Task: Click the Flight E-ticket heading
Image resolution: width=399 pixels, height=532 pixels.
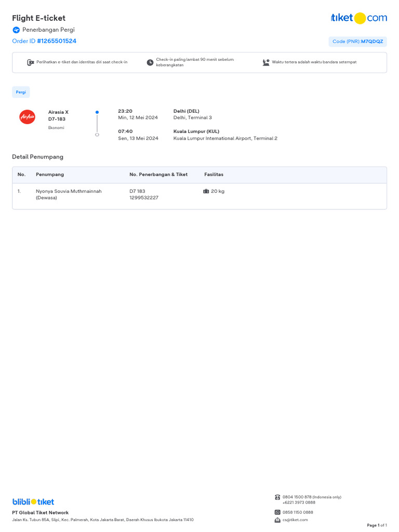Action: (38, 18)
